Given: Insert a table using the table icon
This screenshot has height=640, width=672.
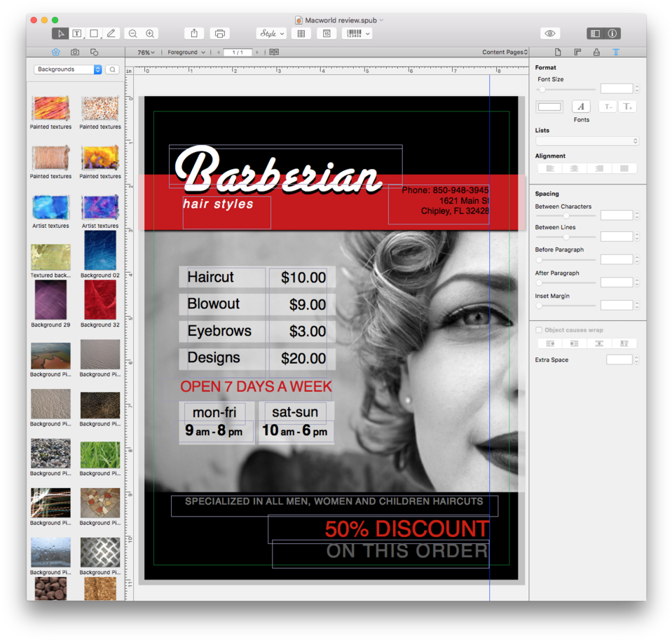Looking at the screenshot, I should click(x=301, y=34).
